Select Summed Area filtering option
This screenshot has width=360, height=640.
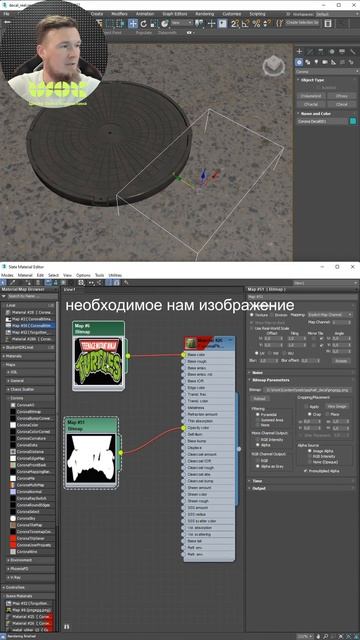coord(258,420)
